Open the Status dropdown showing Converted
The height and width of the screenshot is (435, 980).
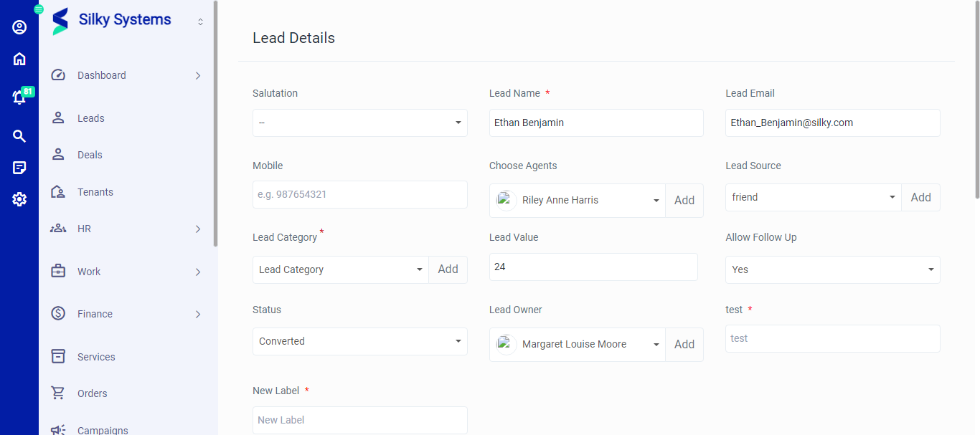359,341
